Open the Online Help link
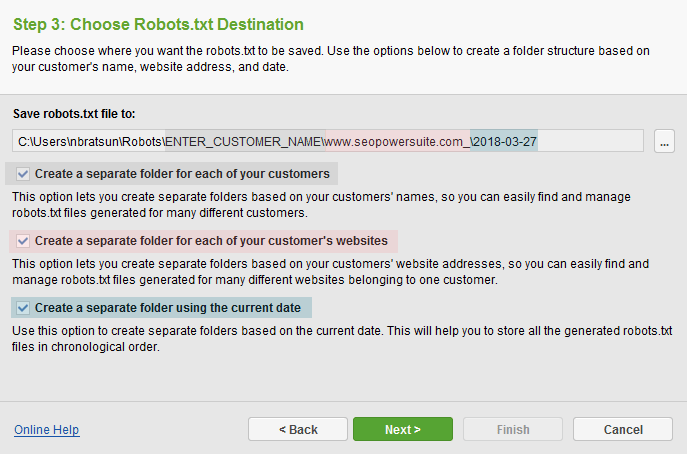Image resolution: width=687 pixels, height=454 pixels. pyautogui.click(x=46, y=429)
